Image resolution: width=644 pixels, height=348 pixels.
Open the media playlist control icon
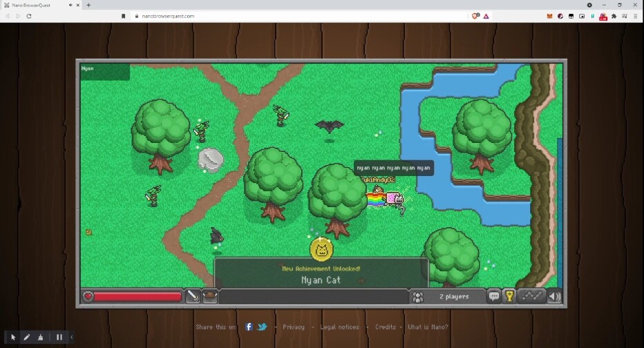625,16
